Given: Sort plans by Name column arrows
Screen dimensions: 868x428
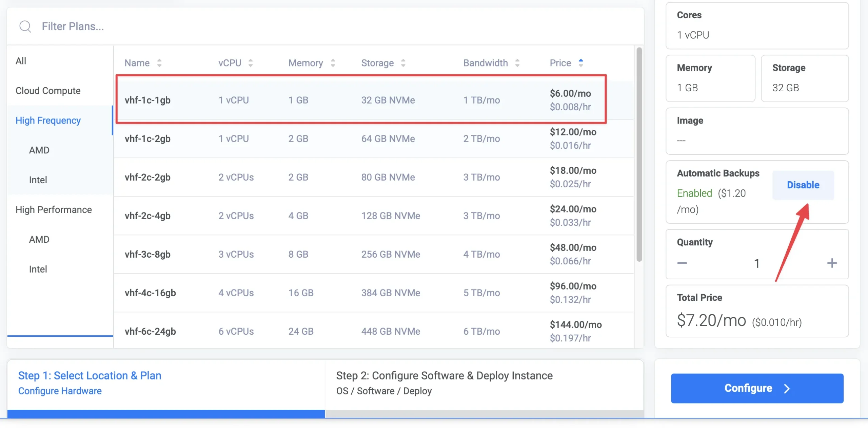Looking at the screenshot, I should [159, 63].
